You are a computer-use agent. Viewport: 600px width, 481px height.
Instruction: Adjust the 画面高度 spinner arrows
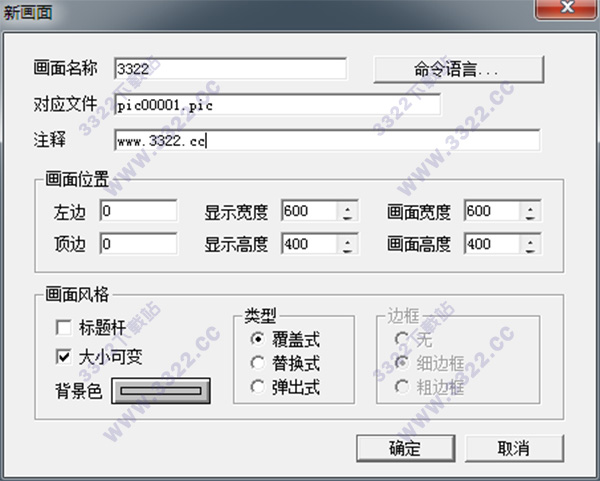pyautogui.click(x=530, y=244)
